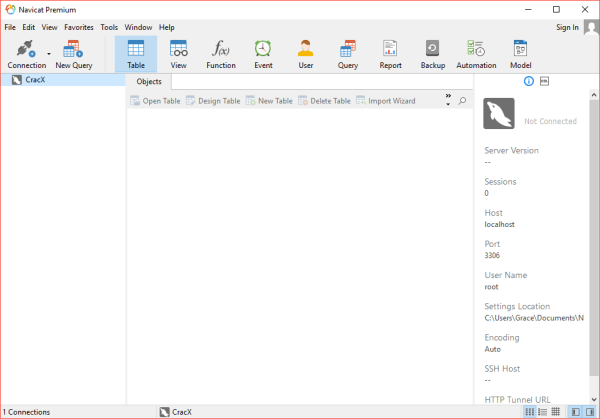Click Open Table button

click(x=155, y=101)
